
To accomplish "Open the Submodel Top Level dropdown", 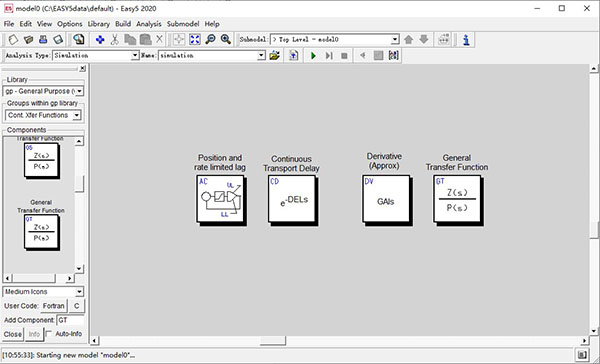I will click(x=395, y=39).
